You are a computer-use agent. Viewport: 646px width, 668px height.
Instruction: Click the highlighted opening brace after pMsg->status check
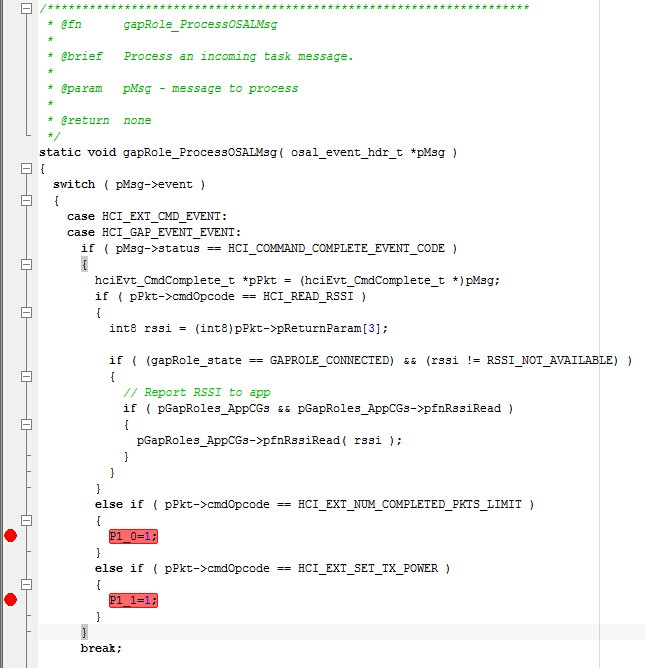(84, 265)
